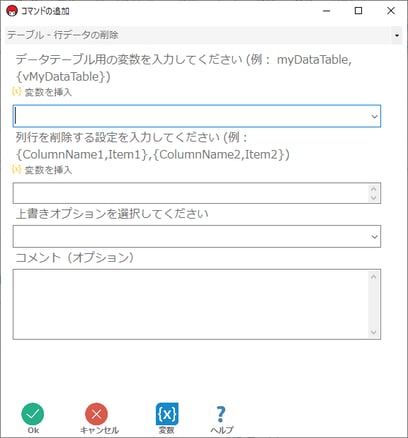
Task: Maximize the コマンドの追加 window
Action: (x=358, y=11)
